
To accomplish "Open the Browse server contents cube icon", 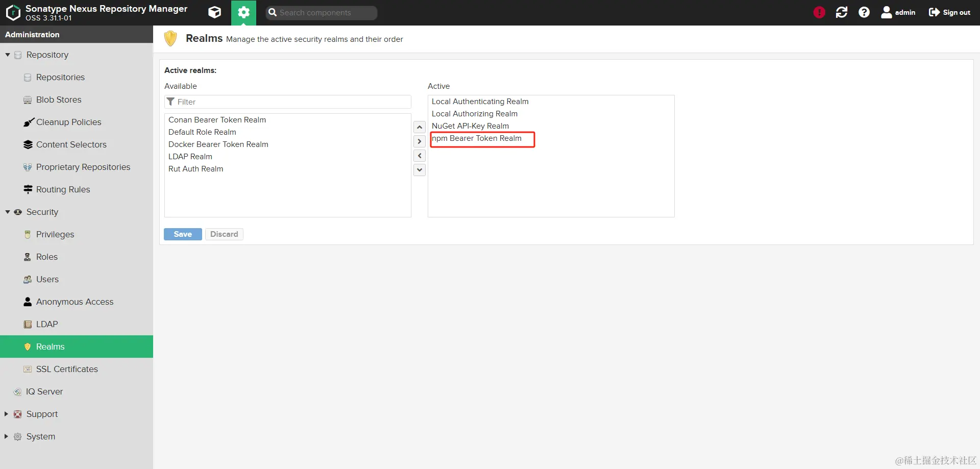I will tap(215, 12).
